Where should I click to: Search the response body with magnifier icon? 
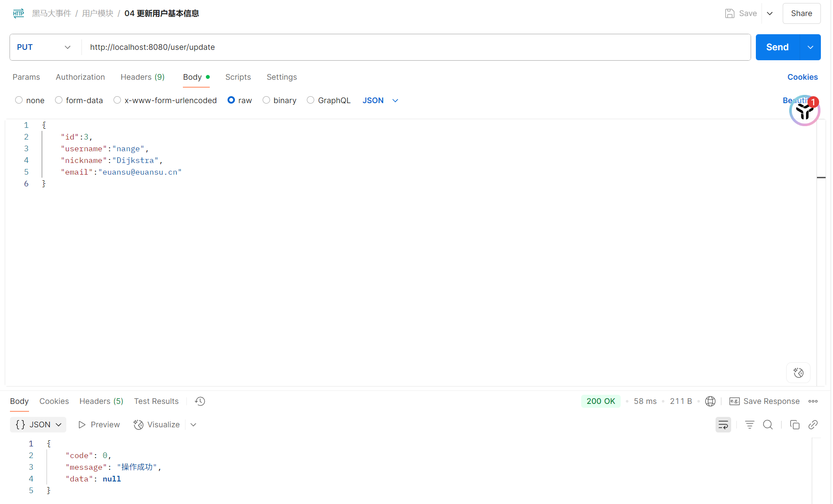click(x=768, y=425)
